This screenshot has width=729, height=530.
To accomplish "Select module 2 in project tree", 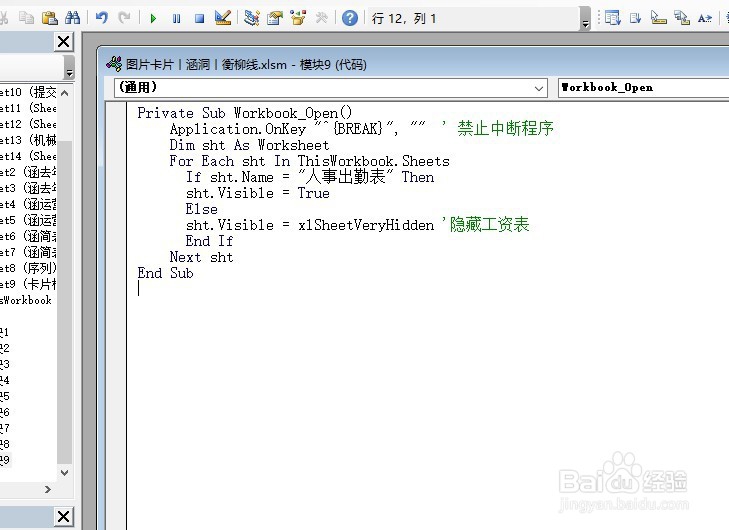I will click(x=5, y=348).
